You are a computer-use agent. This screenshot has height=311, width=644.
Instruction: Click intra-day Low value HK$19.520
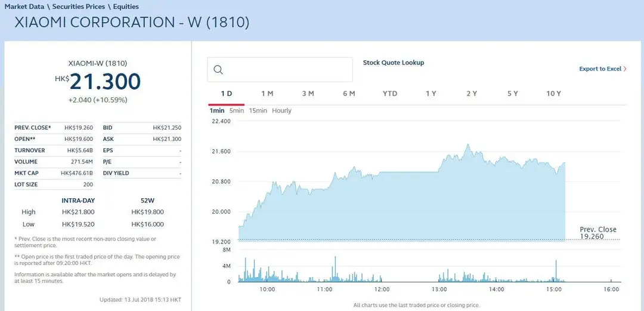(78, 224)
